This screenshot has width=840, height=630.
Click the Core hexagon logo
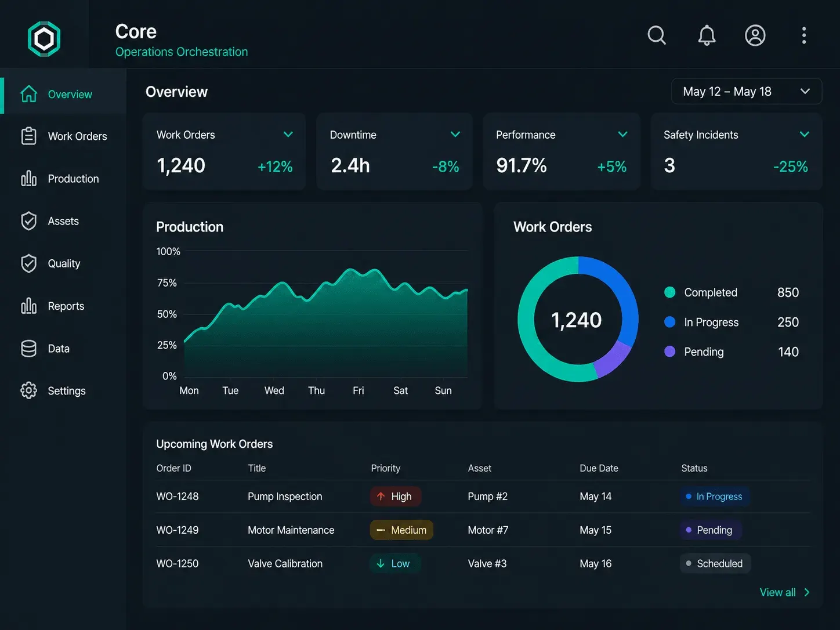(44, 39)
